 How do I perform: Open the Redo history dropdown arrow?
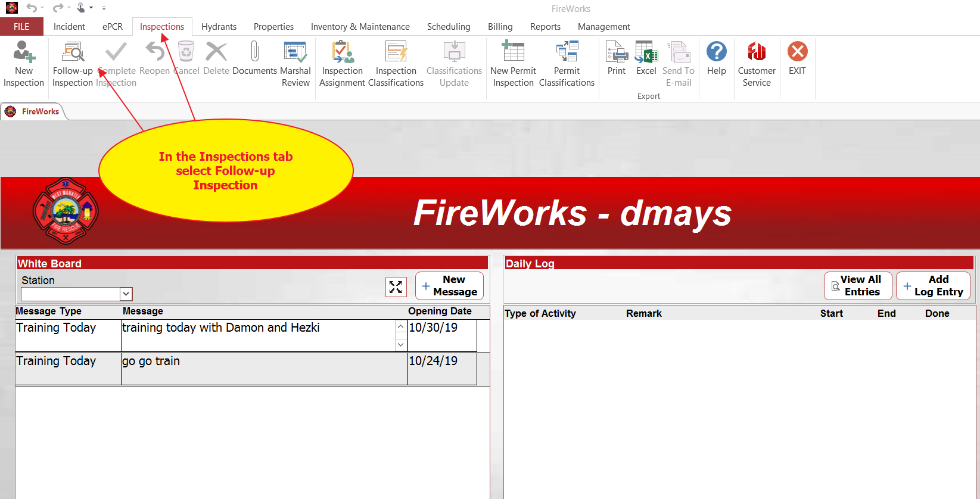(x=69, y=8)
